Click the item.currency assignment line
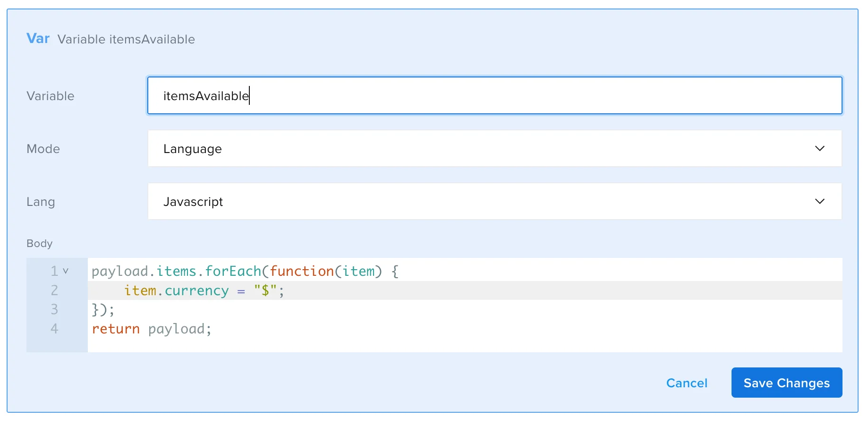 pyautogui.click(x=203, y=290)
